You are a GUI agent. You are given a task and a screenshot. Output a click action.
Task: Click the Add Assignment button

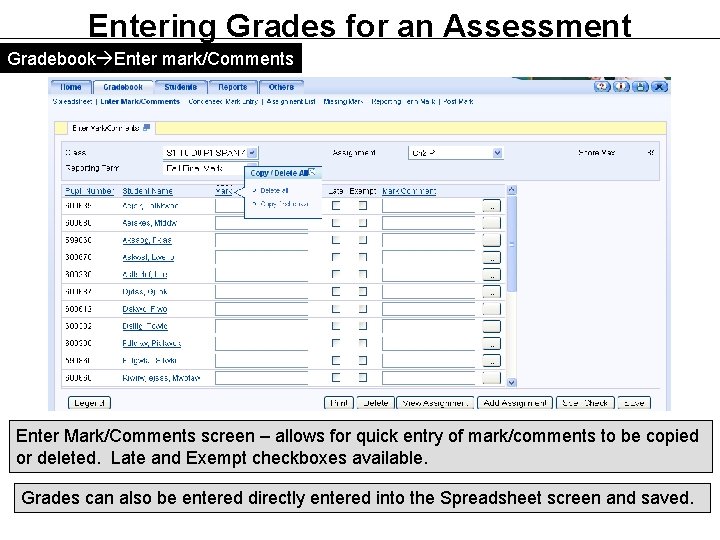click(515, 403)
